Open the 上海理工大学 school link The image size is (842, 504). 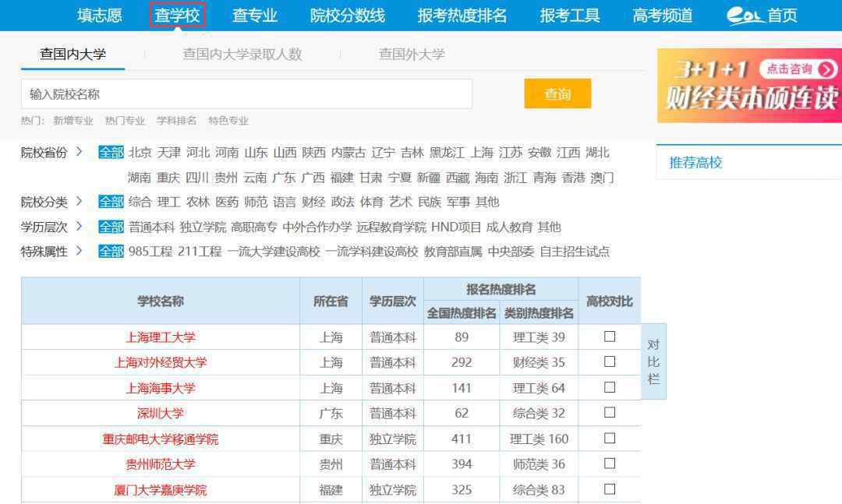[x=161, y=337]
